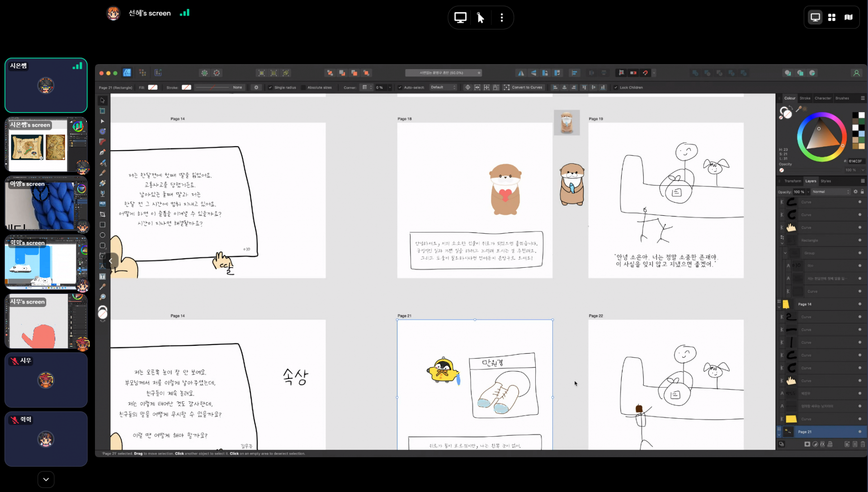The width and height of the screenshot is (868, 492).
Task: Hide the Group layer visibility dot
Action: (x=859, y=253)
